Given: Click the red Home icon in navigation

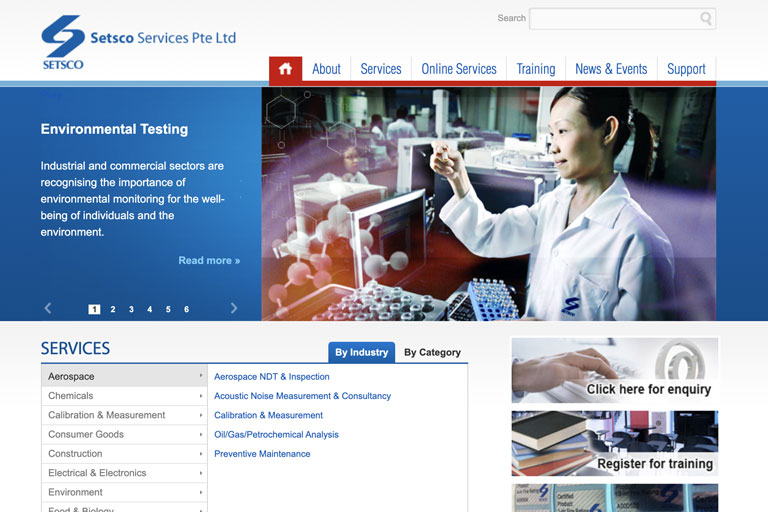Looking at the screenshot, I should click(285, 69).
